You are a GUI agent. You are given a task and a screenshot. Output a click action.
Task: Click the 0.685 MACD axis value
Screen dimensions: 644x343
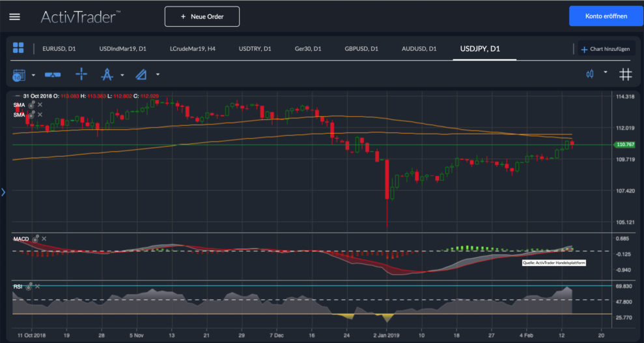tap(623, 239)
